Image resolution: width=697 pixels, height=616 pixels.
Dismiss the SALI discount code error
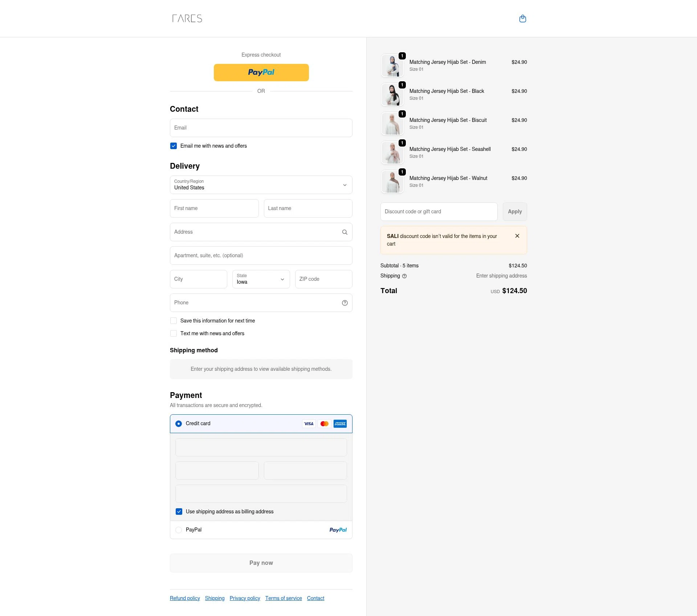click(517, 236)
